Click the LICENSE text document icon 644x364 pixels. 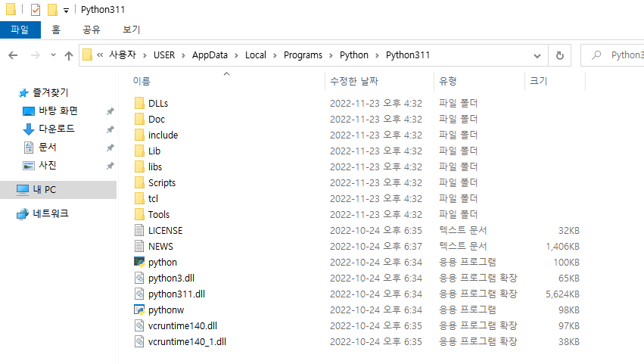tap(140, 230)
